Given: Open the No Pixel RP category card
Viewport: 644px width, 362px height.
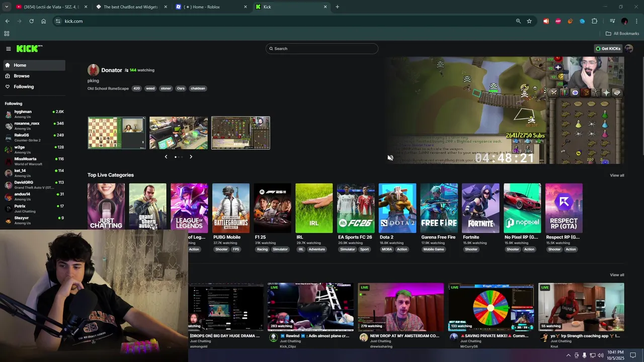Looking at the screenshot, I should coord(522,208).
